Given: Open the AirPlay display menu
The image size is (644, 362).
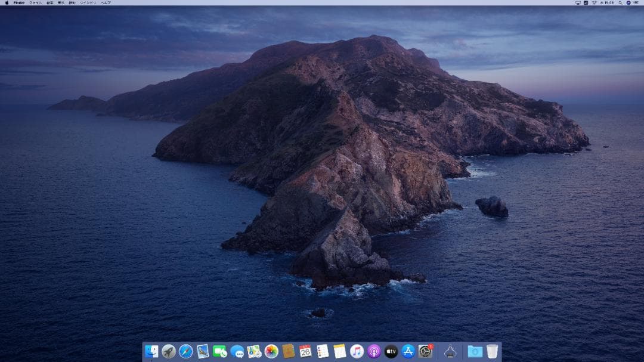Looking at the screenshot, I should pos(578,2).
